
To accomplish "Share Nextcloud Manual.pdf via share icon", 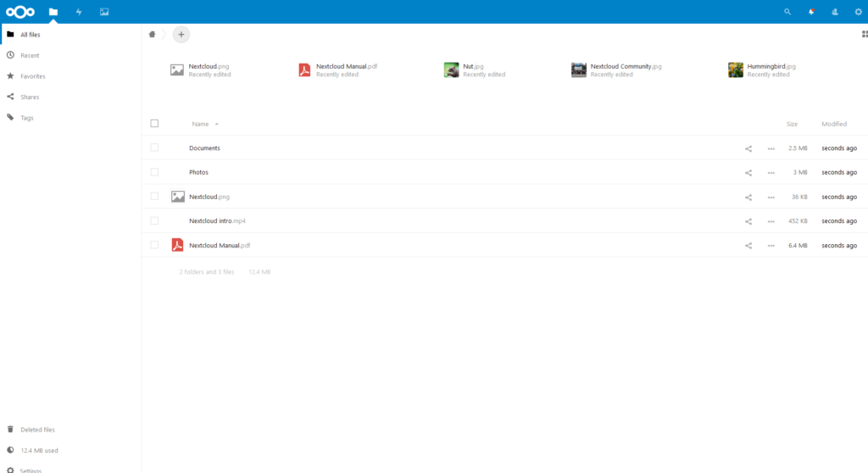I will 748,245.
